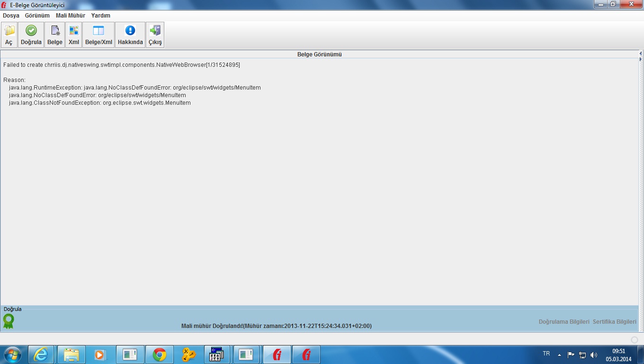Select the Belge document view icon
The width and height of the screenshot is (644, 364).
pos(55,35)
